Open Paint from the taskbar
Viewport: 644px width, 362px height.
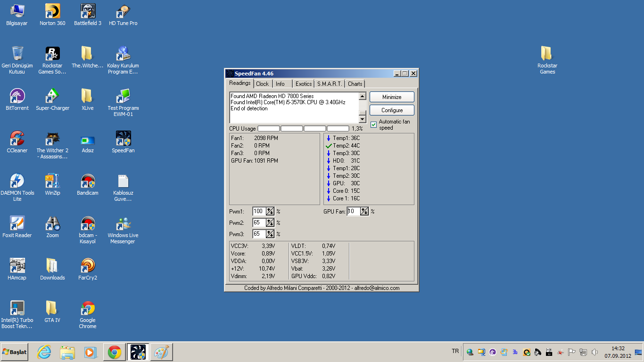(161, 352)
